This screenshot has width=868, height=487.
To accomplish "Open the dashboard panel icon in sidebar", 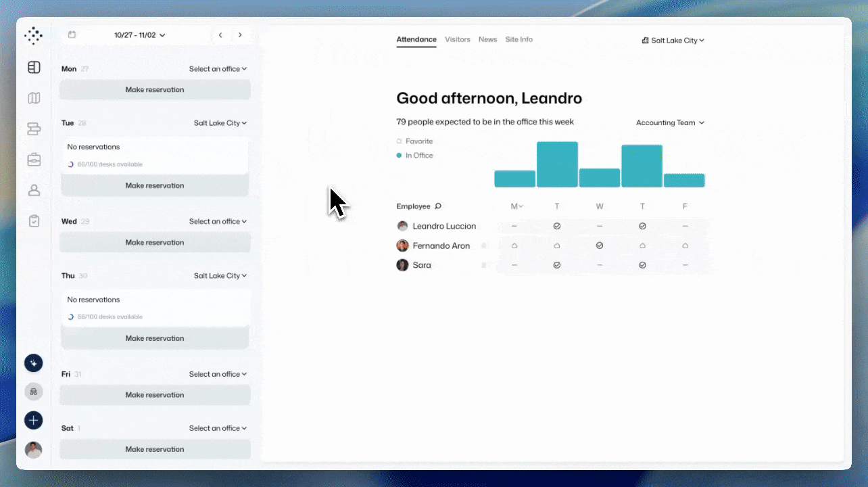I will [34, 68].
